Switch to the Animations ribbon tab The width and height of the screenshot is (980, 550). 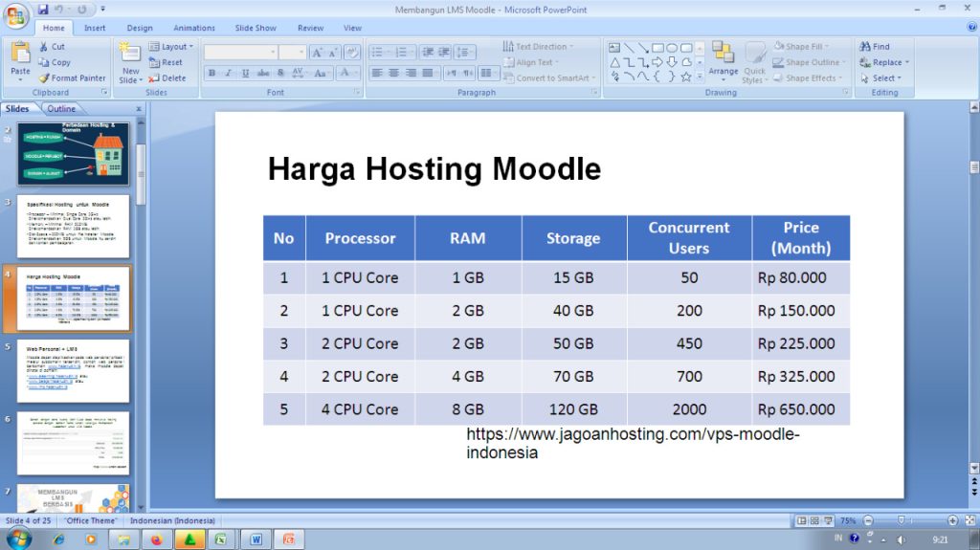click(194, 28)
